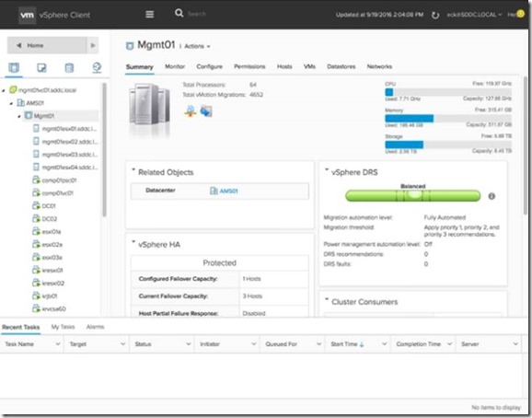532x418 pixels.
Task: Open the Queued For column dropdown
Action: click(x=319, y=343)
